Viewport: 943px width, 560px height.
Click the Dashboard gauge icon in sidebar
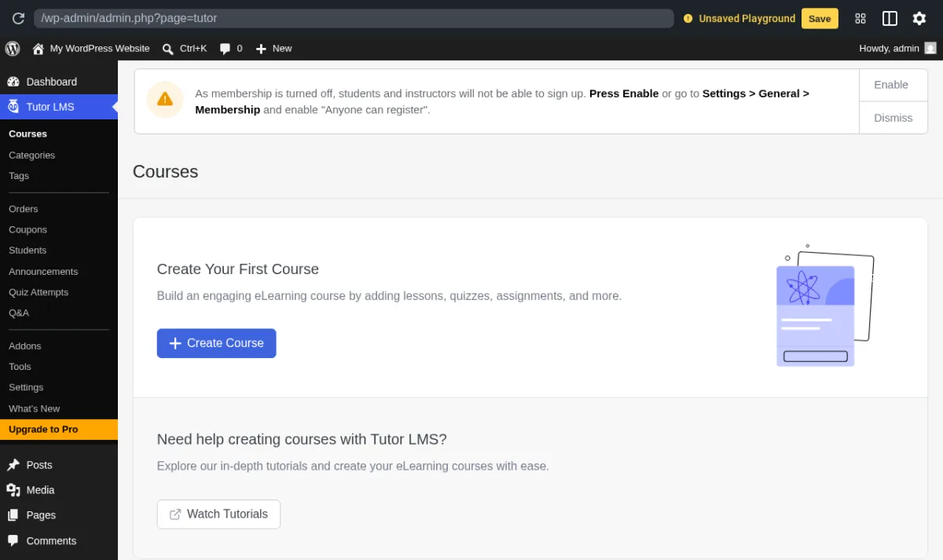tap(13, 82)
